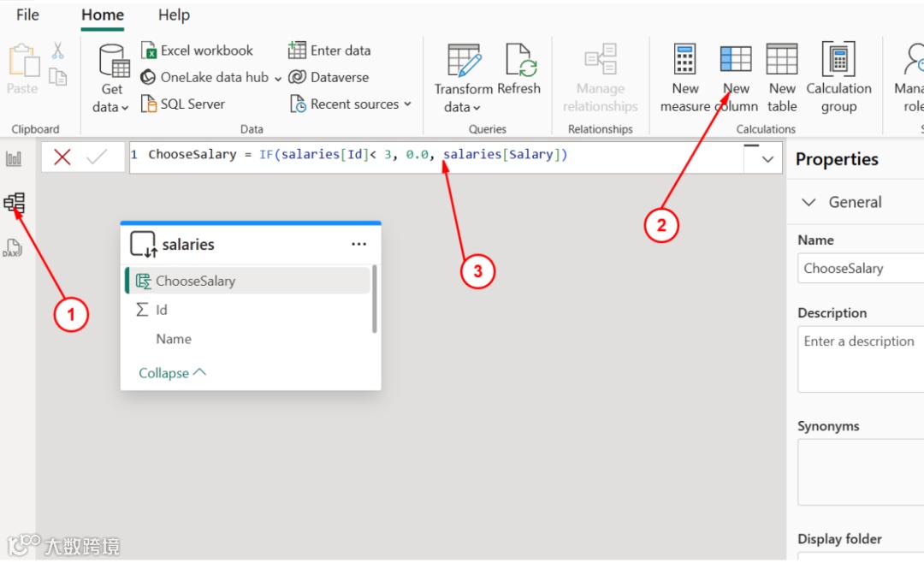
Task: Switch to the Home ribbon tab
Action: [103, 15]
